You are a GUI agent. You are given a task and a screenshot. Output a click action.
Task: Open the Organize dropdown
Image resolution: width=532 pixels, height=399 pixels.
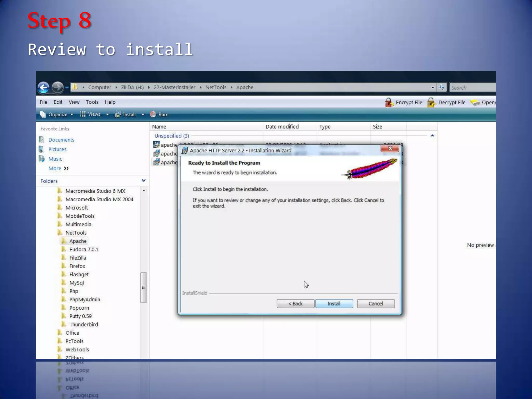(x=57, y=115)
